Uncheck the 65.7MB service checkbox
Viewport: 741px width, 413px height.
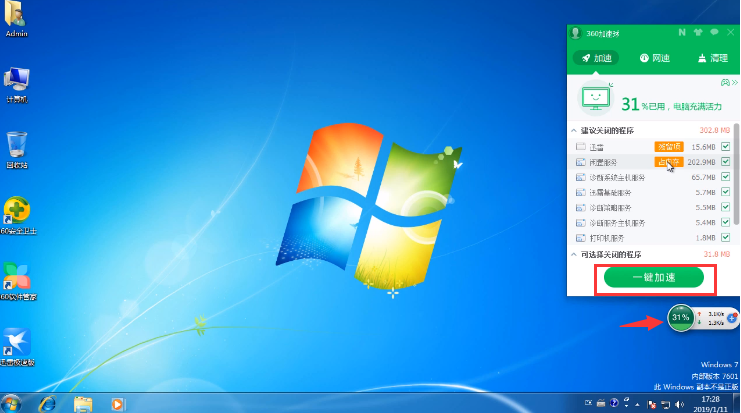[x=725, y=177]
